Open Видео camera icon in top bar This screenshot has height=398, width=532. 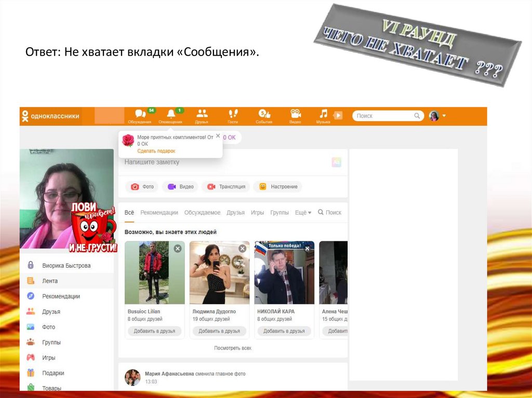tap(295, 116)
